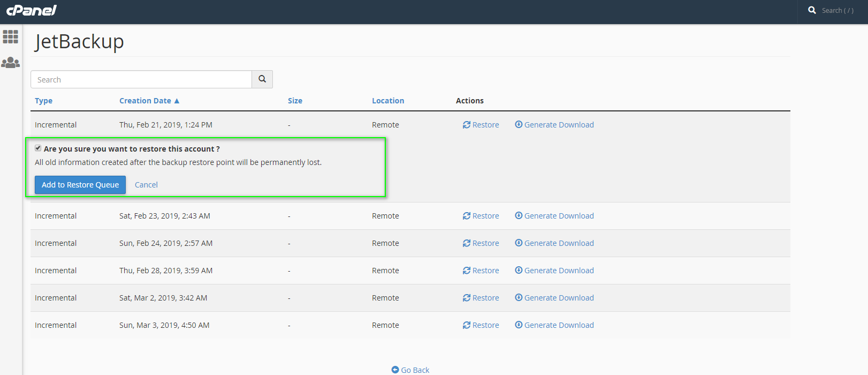Viewport: 868px width, 375px height.
Task: Select date text Sun, Feb 24, 2019, 2:57 AM
Action: (166, 243)
